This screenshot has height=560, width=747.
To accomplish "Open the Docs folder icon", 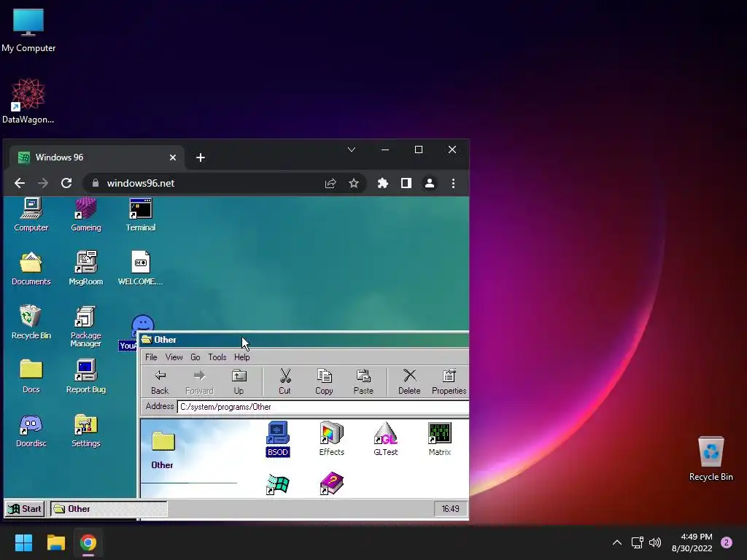I will pyautogui.click(x=31, y=376).
